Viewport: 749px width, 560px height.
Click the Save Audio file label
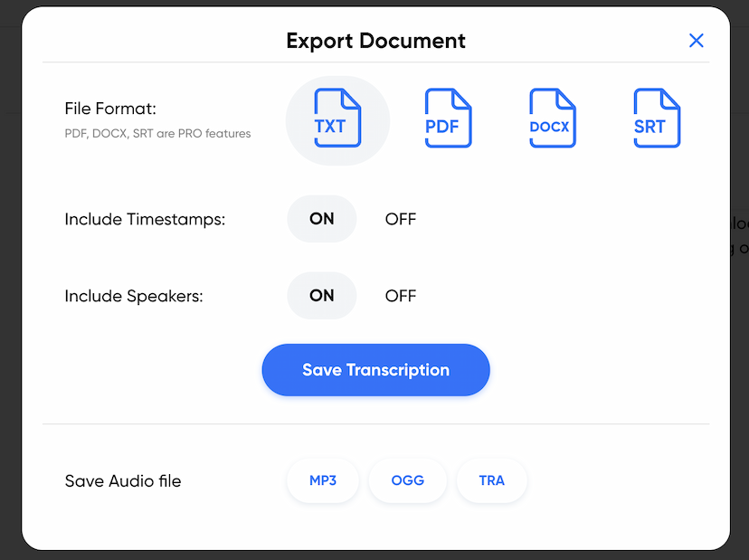pos(122,480)
